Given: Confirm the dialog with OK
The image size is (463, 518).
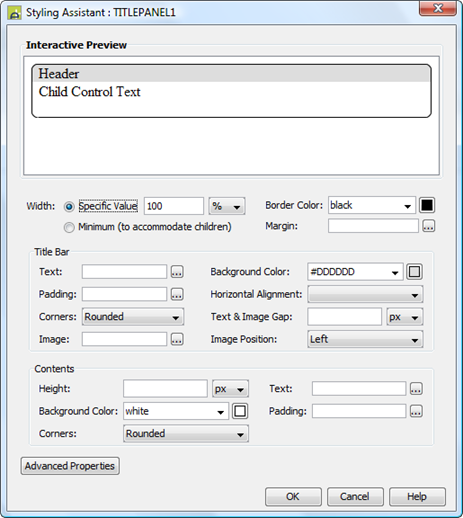Looking at the screenshot, I should [293, 497].
